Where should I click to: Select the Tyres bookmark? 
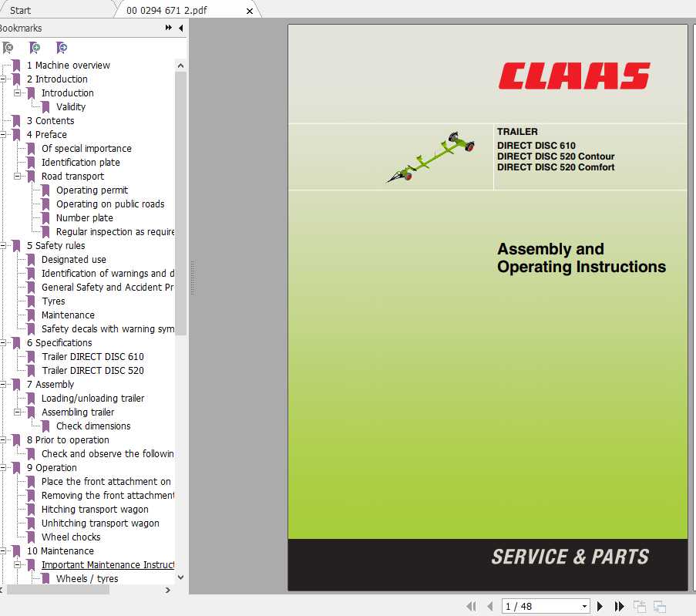(53, 301)
